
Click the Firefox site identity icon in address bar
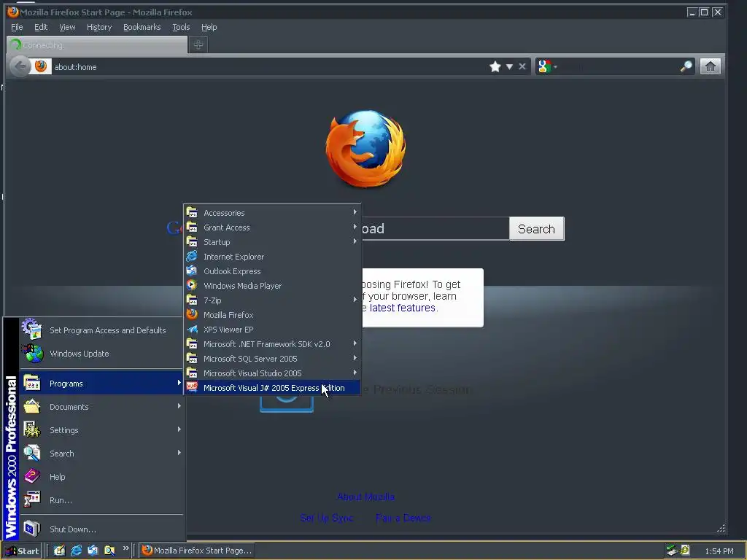click(x=41, y=66)
